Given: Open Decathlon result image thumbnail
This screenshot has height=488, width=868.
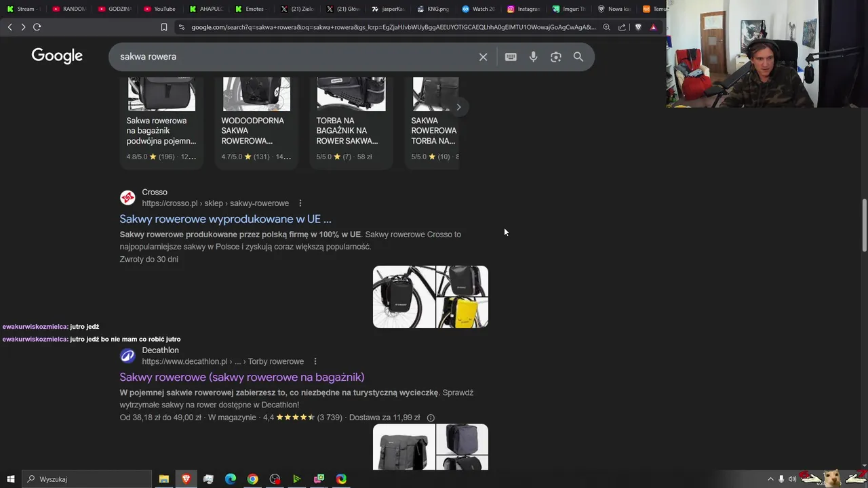Looking at the screenshot, I should pyautogui.click(x=431, y=447).
